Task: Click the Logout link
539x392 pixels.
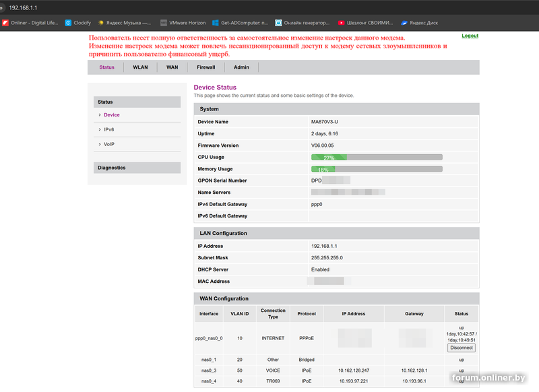Action: click(x=470, y=36)
